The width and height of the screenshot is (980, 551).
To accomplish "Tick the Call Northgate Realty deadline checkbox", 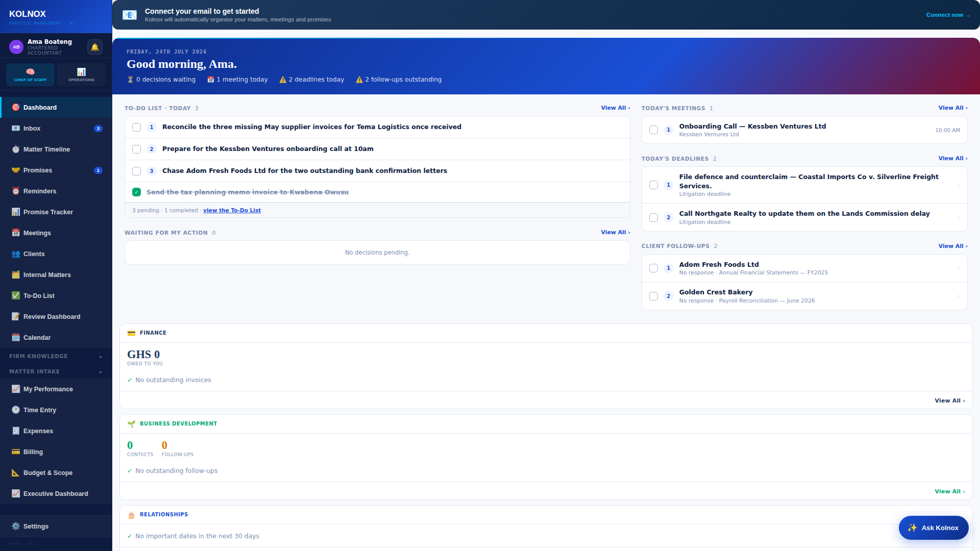I will tap(653, 218).
